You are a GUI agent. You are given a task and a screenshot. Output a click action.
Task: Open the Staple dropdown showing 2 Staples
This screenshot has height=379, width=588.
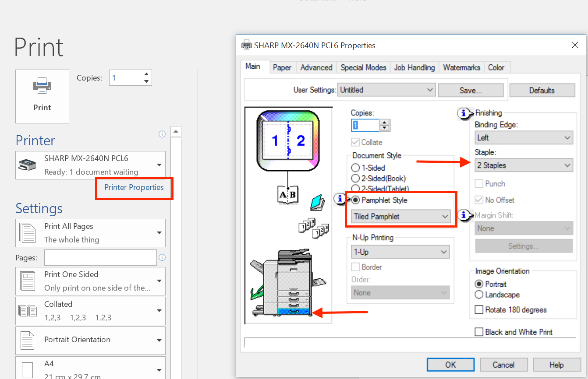point(523,165)
